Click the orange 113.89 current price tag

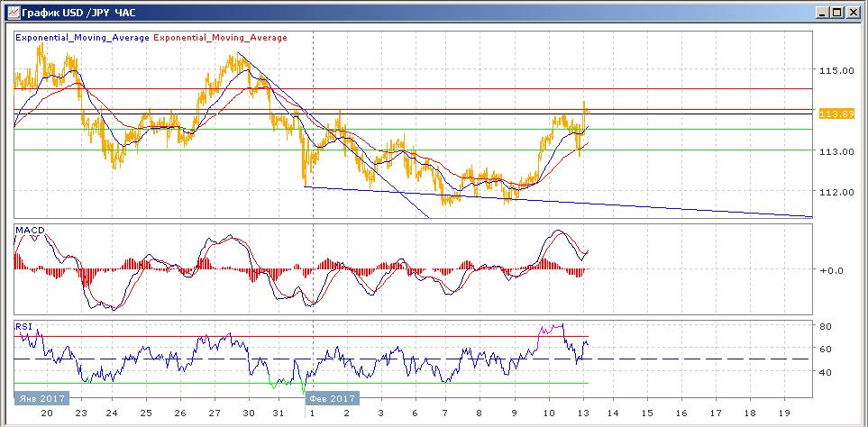point(836,114)
